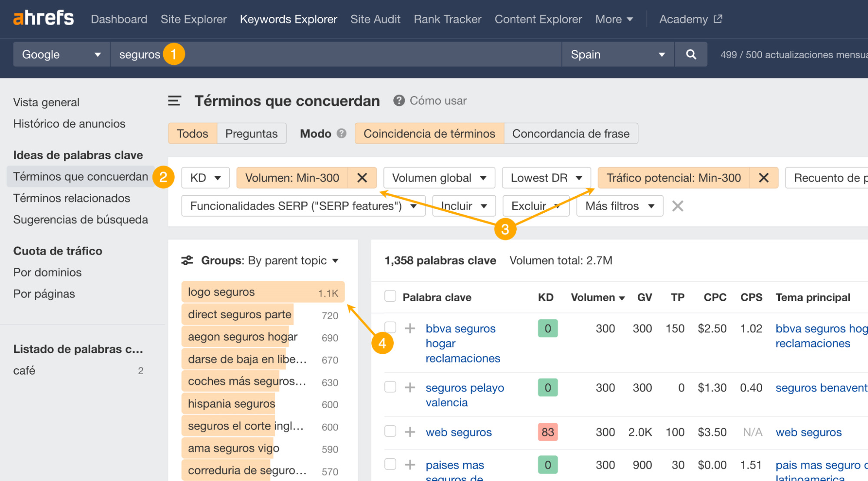The image size is (868, 481).
Task: Switch to the Preguntas tab
Action: (x=251, y=133)
